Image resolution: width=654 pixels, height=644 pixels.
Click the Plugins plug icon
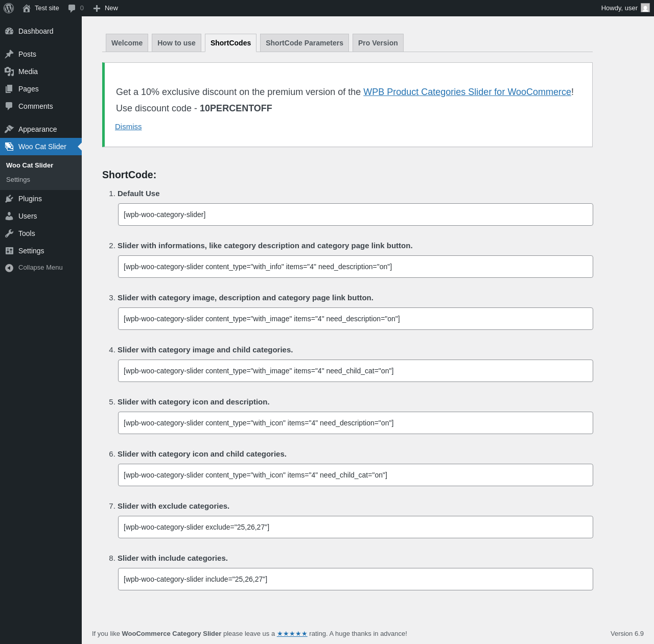click(x=9, y=199)
